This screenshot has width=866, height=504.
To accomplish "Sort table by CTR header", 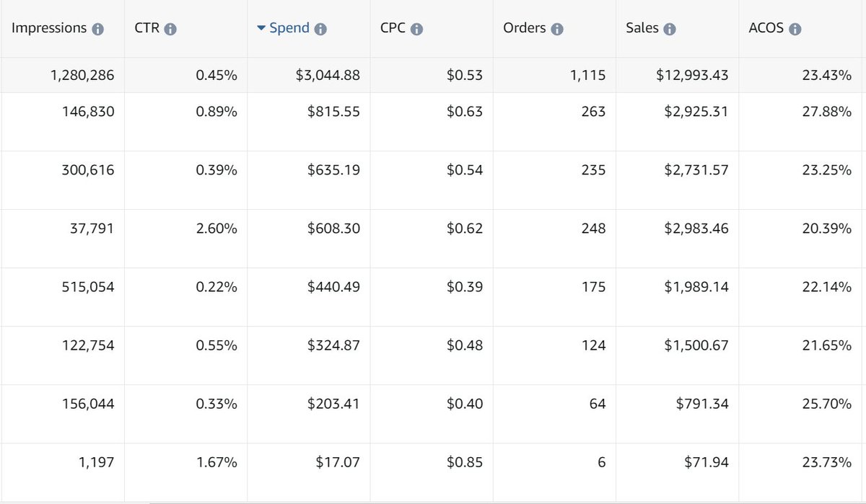I will point(147,29).
